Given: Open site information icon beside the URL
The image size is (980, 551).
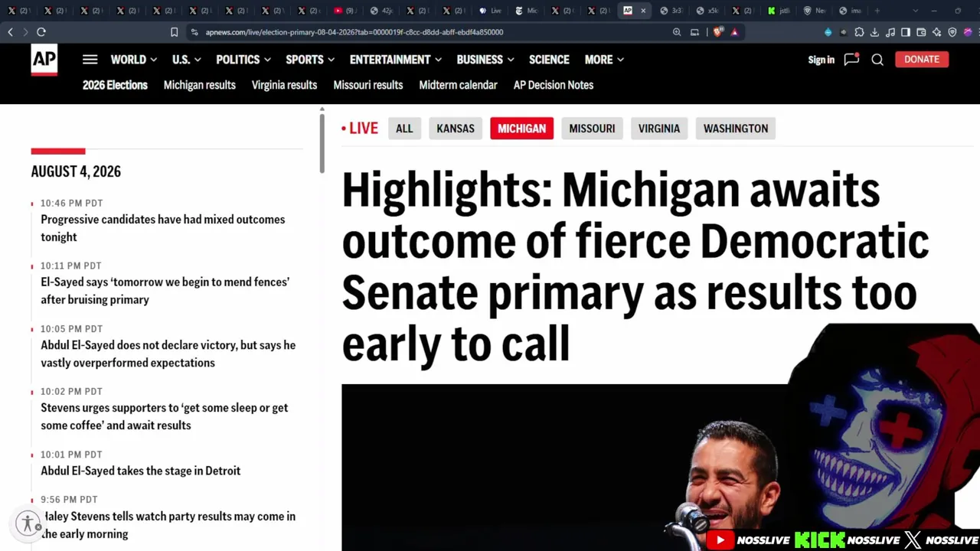Looking at the screenshot, I should coord(194,32).
